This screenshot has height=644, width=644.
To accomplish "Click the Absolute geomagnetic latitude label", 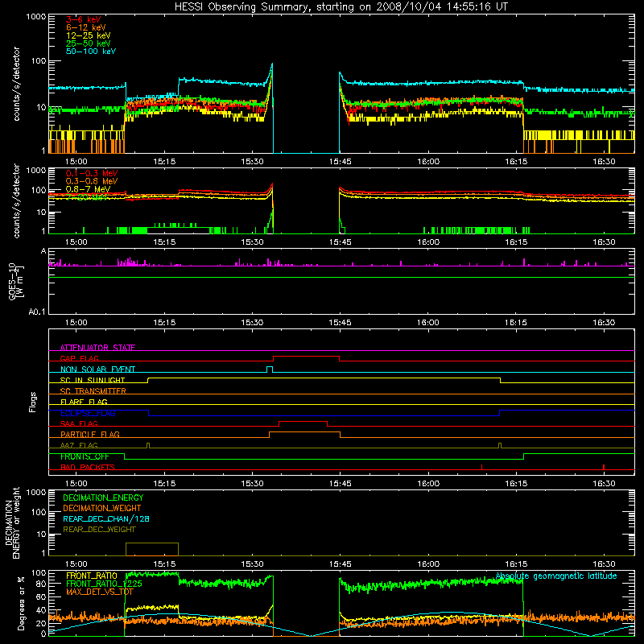I will 556,576.
